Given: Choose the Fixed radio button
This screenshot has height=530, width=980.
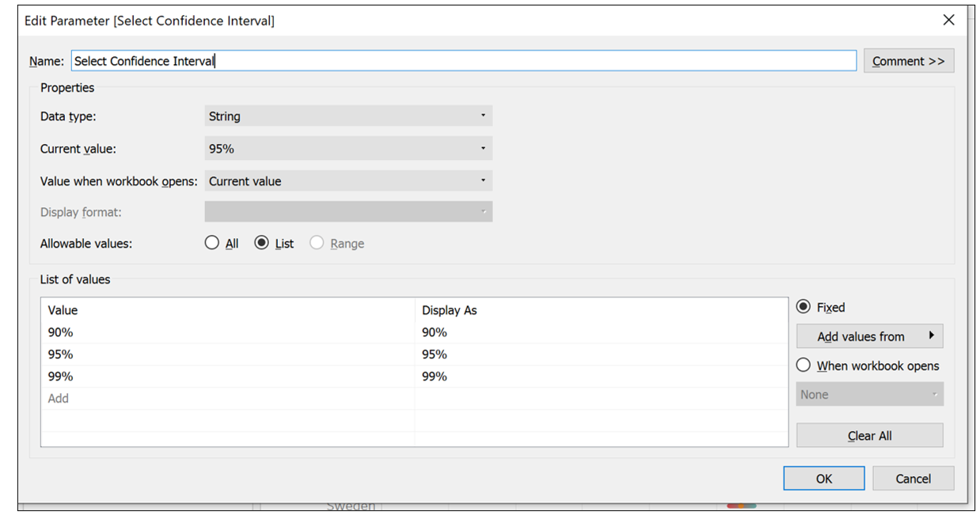Looking at the screenshot, I should click(803, 307).
